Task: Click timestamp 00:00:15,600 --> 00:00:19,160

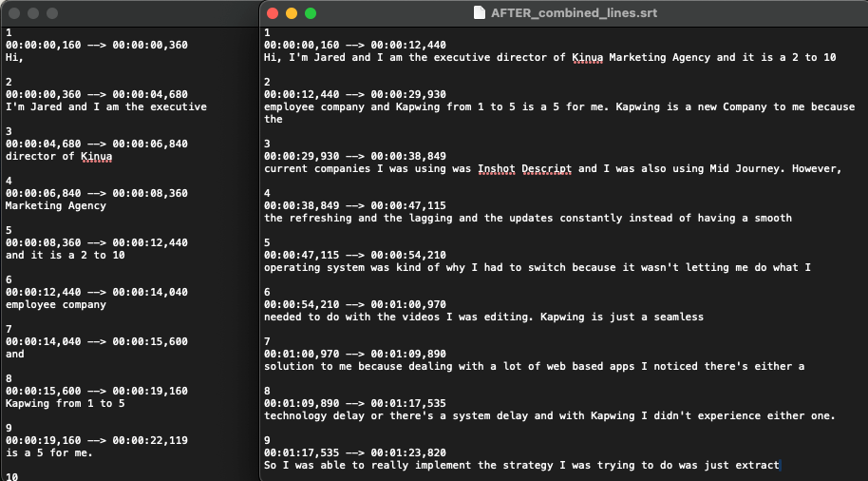Action: 97,391
